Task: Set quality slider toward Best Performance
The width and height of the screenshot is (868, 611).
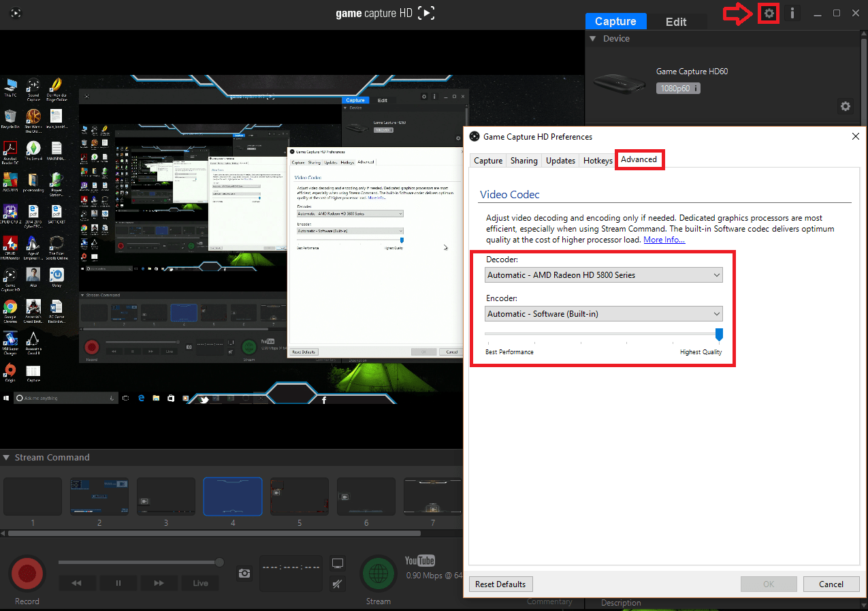Action: (489, 334)
